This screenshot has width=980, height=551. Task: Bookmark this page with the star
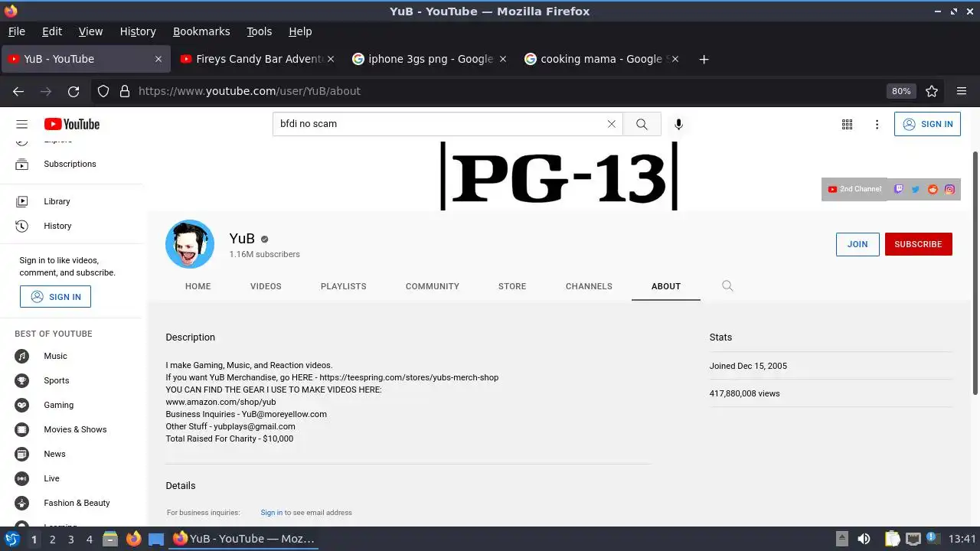tap(932, 91)
